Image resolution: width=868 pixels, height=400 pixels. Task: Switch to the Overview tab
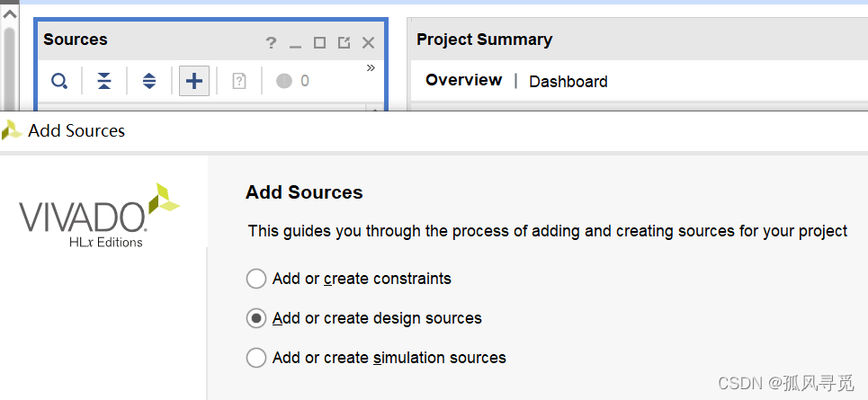tap(463, 80)
